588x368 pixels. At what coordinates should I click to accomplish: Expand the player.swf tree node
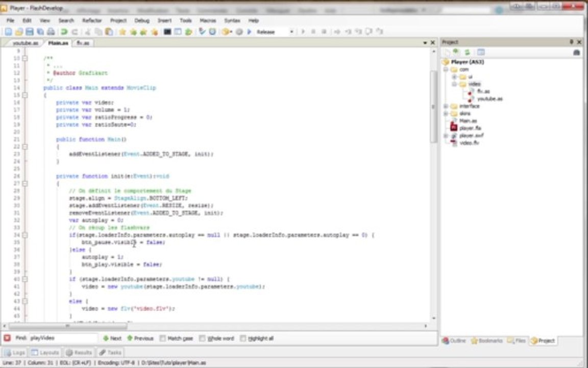(446, 135)
